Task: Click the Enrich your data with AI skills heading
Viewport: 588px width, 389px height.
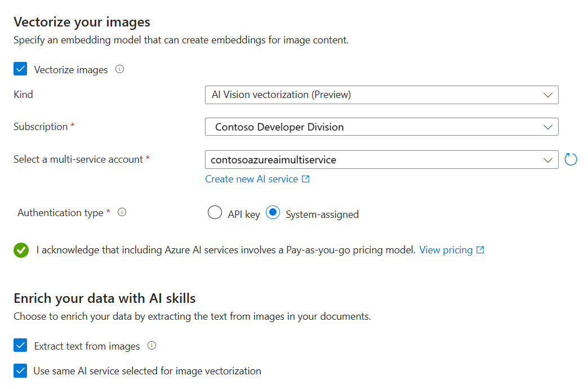Action: (x=104, y=298)
